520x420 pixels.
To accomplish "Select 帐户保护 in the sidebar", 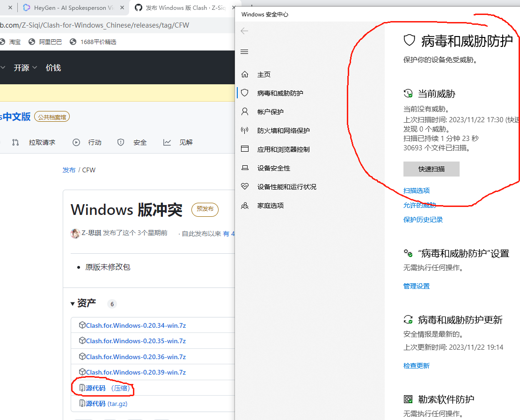I will (x=270, y=112).
